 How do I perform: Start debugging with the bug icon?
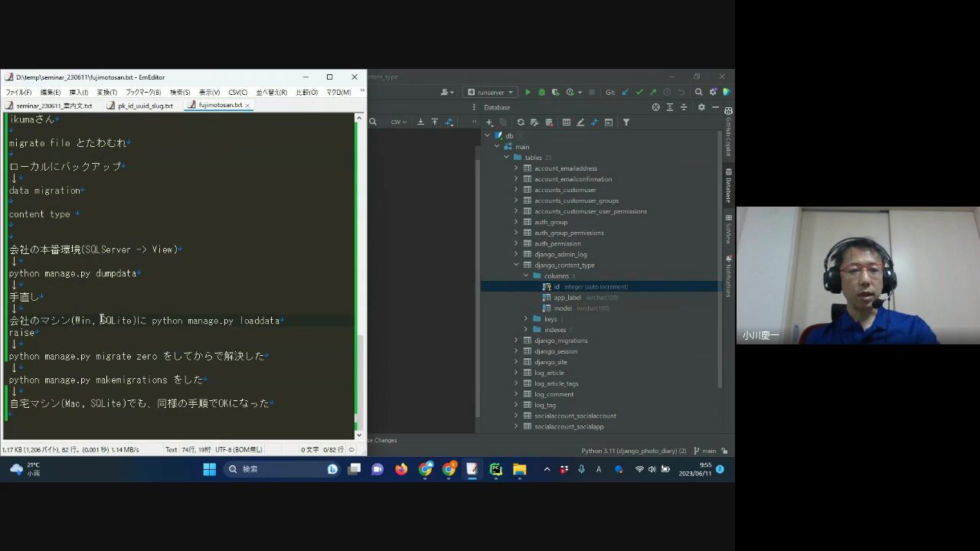point(541,92)
